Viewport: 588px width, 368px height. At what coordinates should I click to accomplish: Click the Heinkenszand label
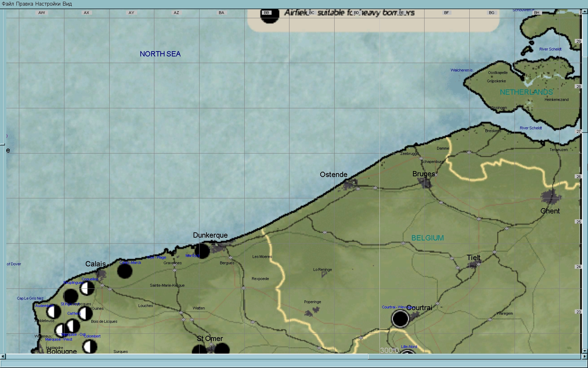pyautogui.click(x=556, y=100)
